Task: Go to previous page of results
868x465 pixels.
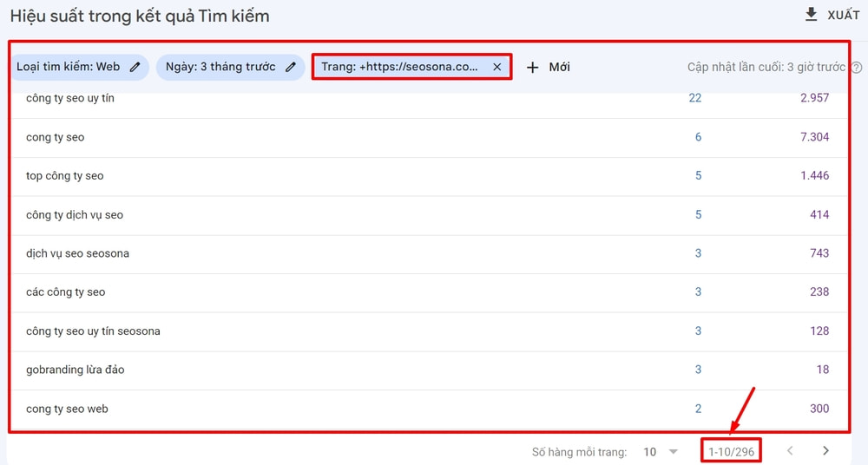Action: click(790, 450)
